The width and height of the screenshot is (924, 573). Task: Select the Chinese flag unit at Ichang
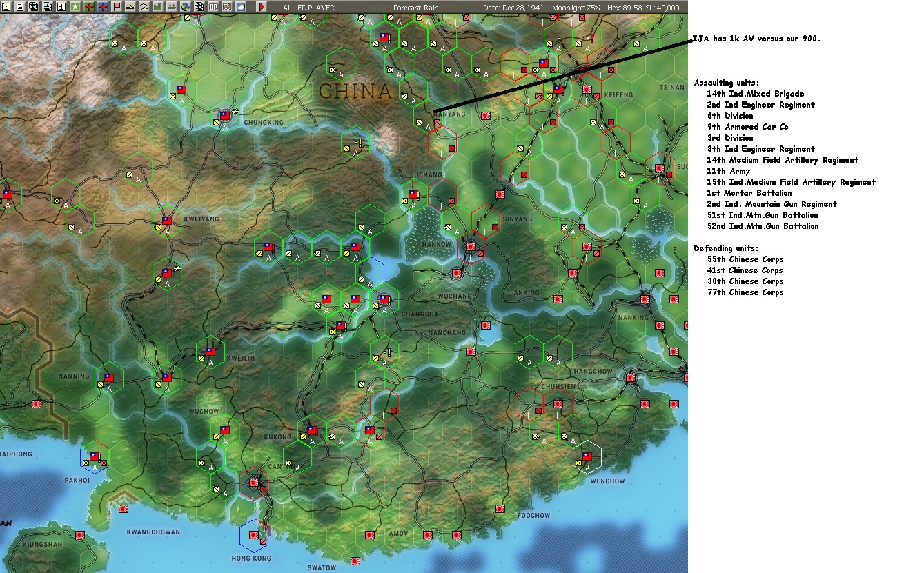(413, 194)
